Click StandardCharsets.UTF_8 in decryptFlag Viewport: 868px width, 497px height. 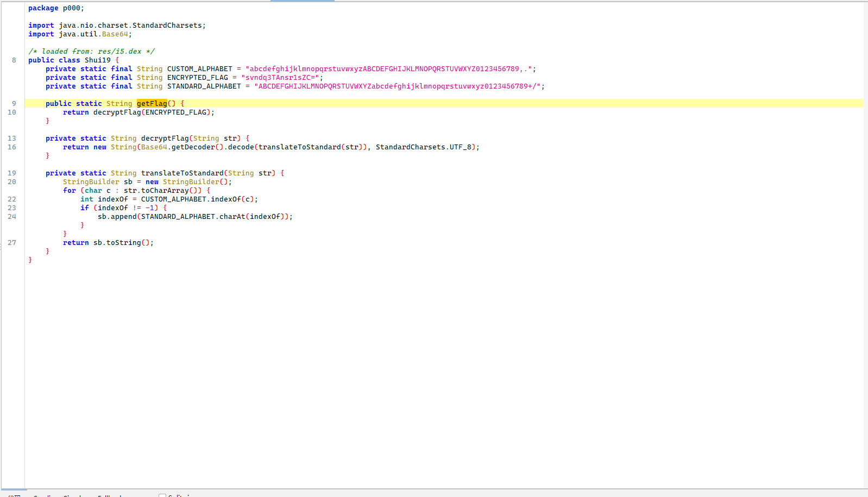[x=424, y=147]
